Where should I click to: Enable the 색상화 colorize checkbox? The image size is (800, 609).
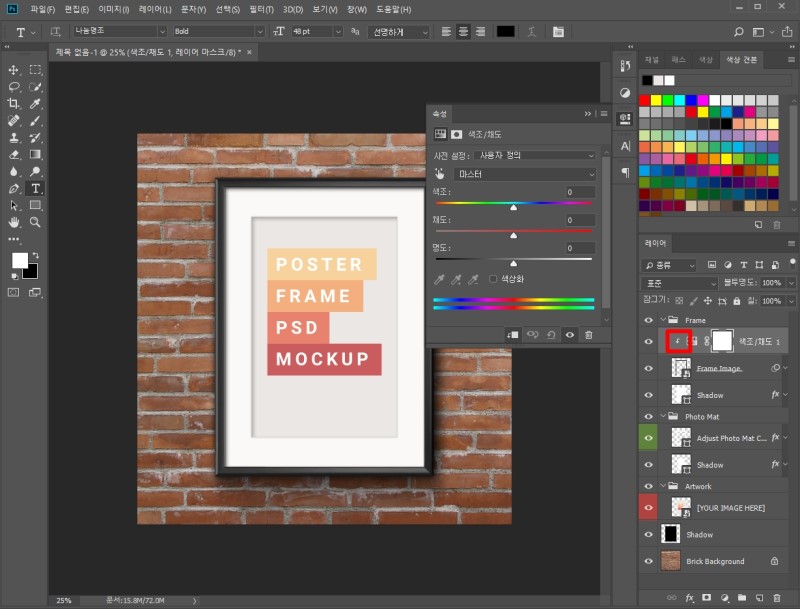tap(493, 279)
